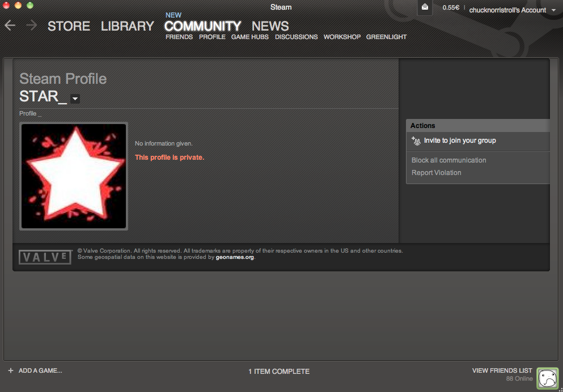Click the Actions panel header
The height and width of the screenshot is (392, 563).
pyautogui.click(x=478, y=126)
